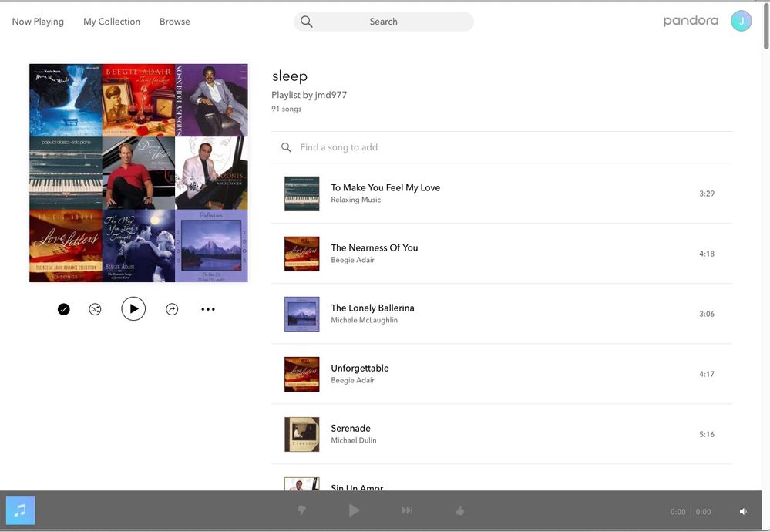
Task: Go to Now Playing tab
Action: click(x=38, y=22)
